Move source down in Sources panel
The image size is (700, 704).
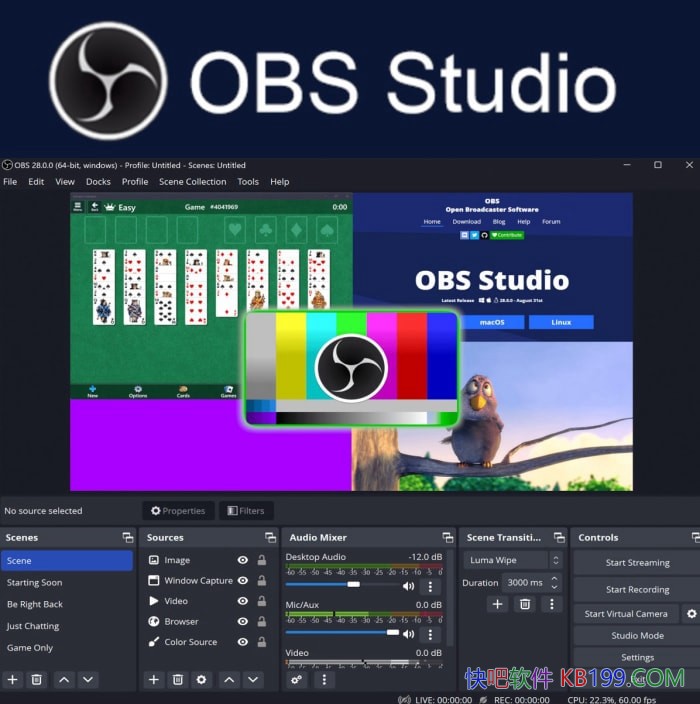coord(253,679)
